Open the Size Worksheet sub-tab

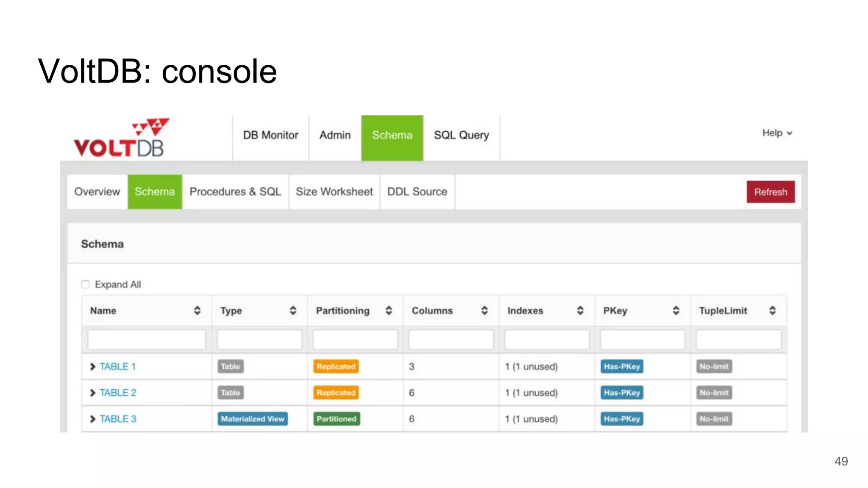coord(334,192)
